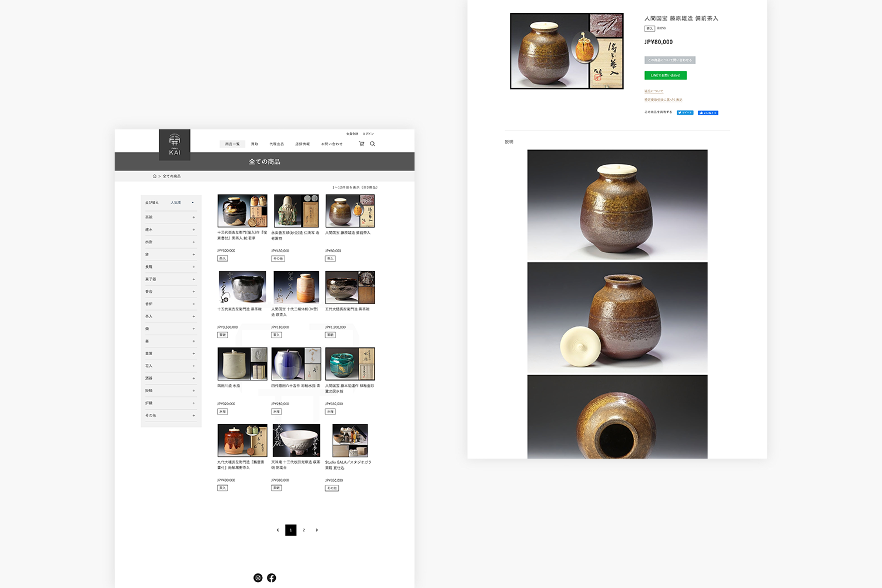
Task: Select the 商品一覧 menu item
Action: [232, 144]
